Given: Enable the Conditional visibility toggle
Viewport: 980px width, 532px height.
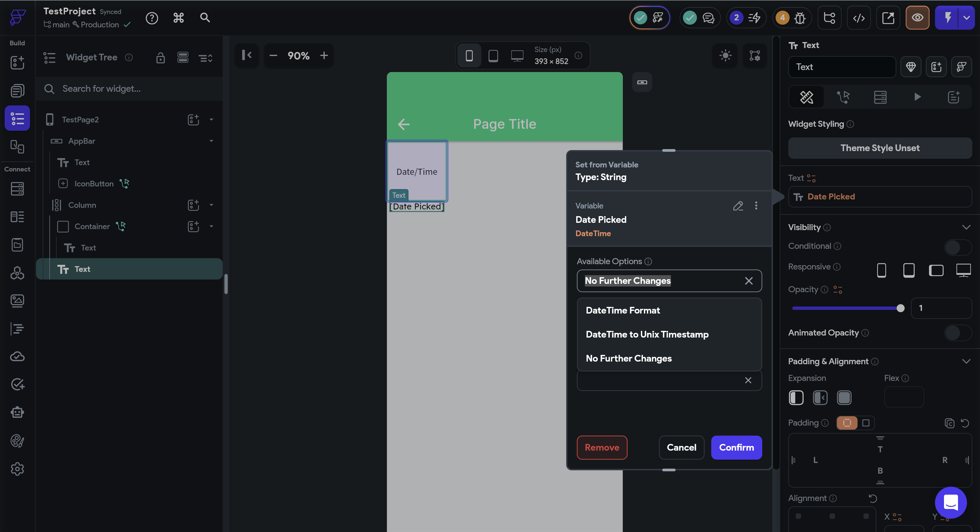Looking at the screenshot, I should 958,247.
